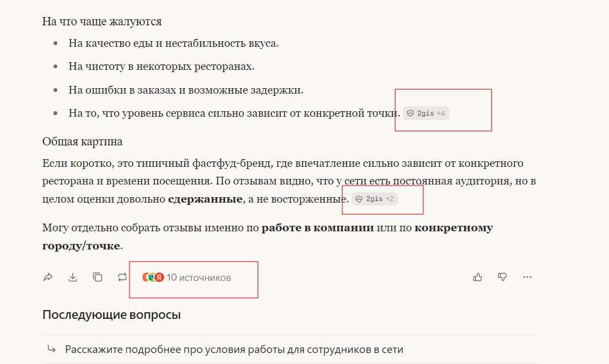Click the 'Последующие вопросы' heading

pyautogui.click(x=111, y=315)
